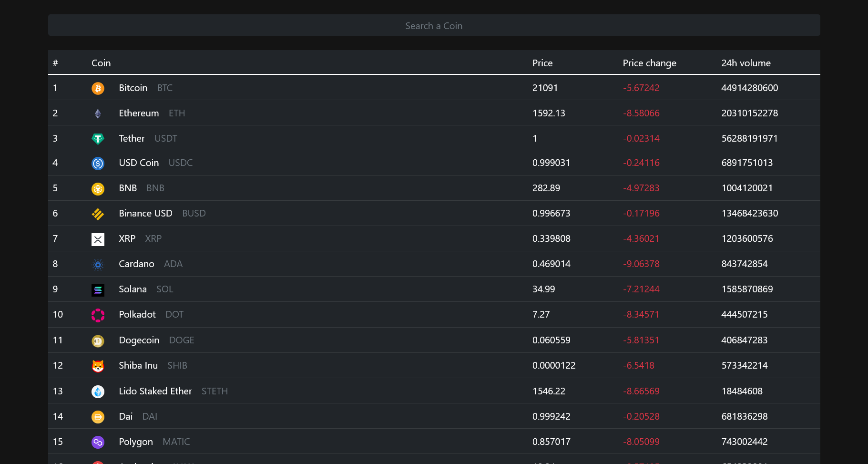Click the USDT ticker symbol
The image size is (868, 464).
pyautogui.click(x=166, y=138)
